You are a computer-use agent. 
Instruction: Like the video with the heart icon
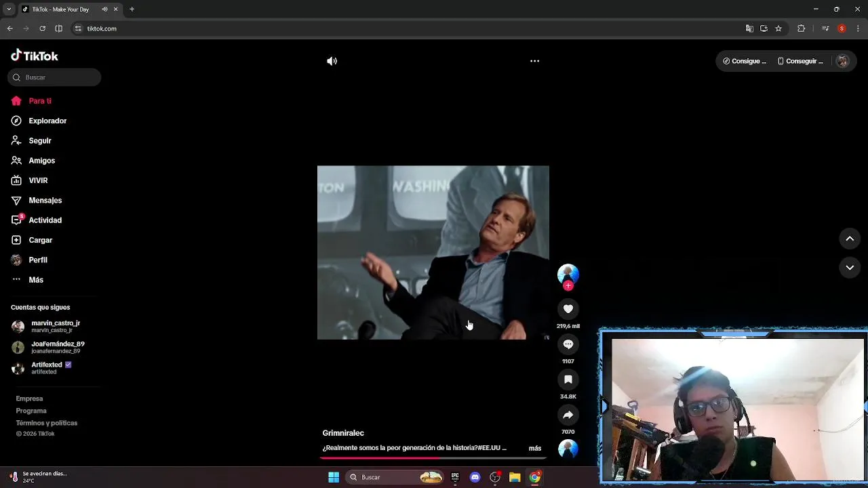568,309
